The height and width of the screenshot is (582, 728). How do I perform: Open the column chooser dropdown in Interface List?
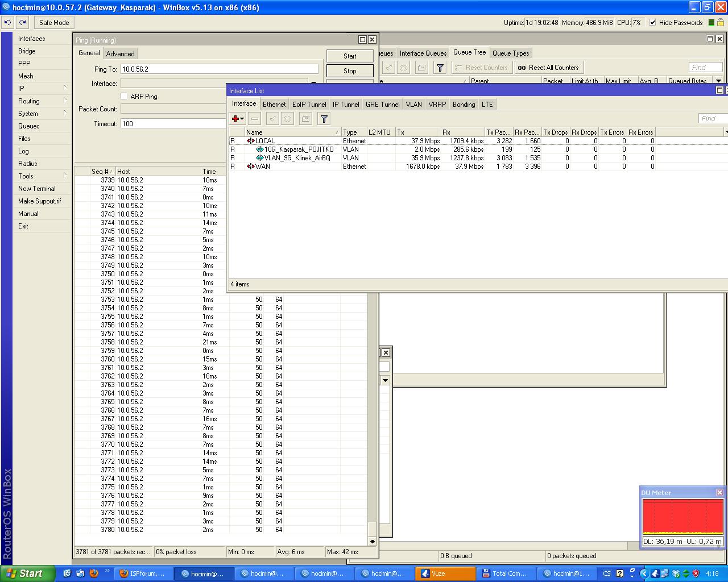point(726,132)
